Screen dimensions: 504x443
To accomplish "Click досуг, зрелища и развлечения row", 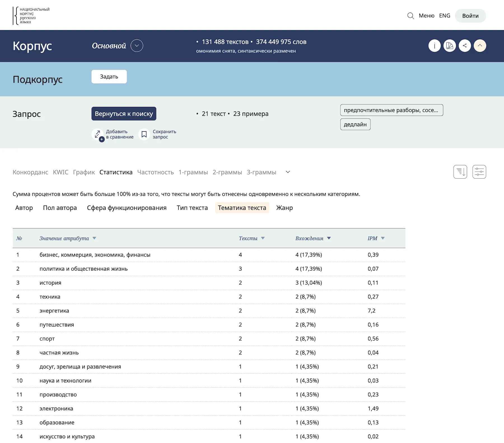I will coord(209,367).
